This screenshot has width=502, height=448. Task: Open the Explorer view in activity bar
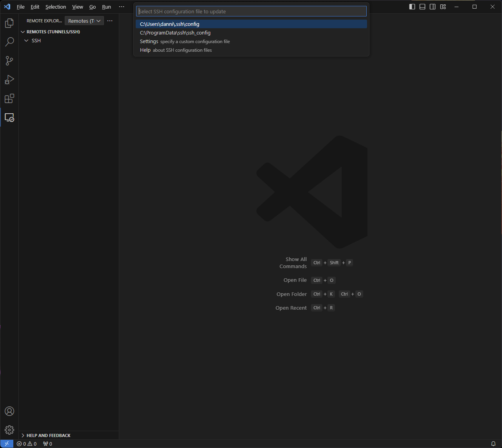[9, 23]
